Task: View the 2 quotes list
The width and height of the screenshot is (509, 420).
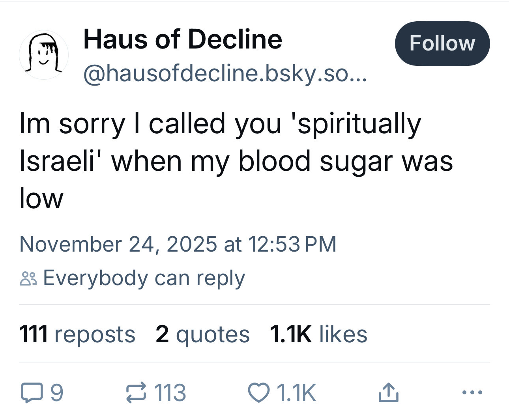Action: [202, 334]
